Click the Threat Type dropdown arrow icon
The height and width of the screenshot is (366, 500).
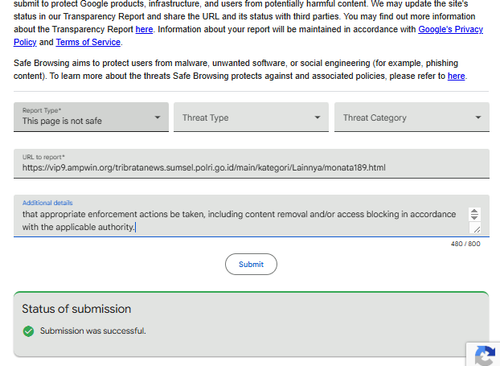click(x=317, y=117)
